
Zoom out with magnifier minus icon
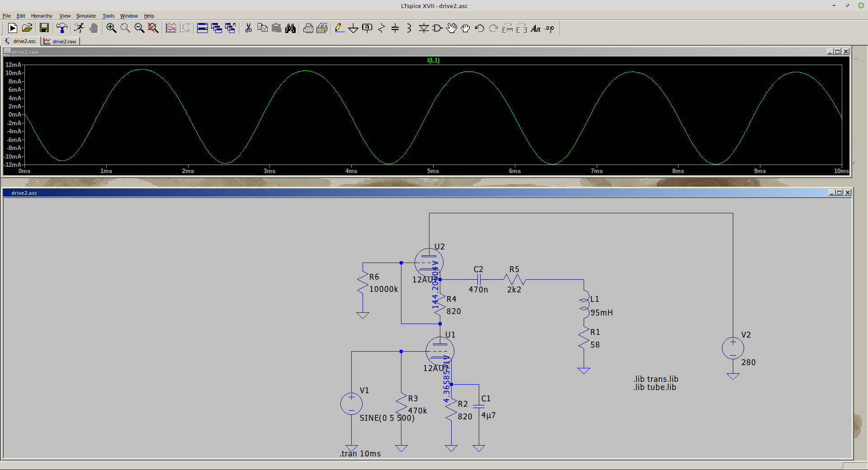[x=139, y=28]
